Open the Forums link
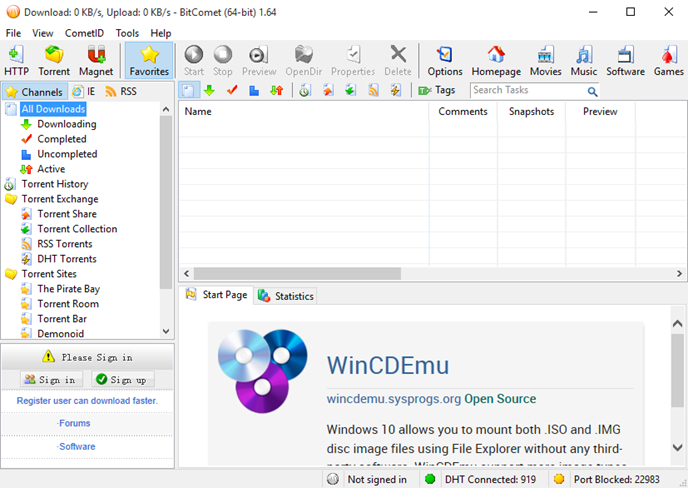The height and width of the screenshot is (488, 688). [74, 423]
